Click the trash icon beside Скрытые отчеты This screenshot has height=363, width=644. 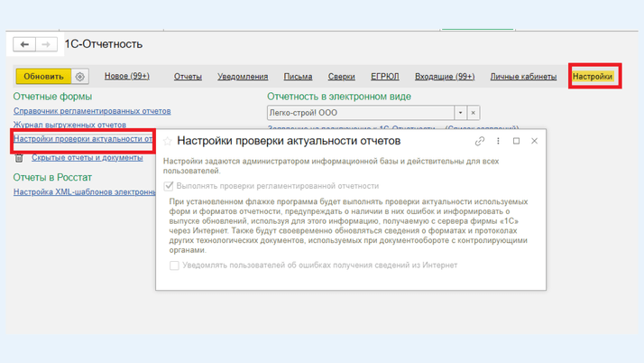tap(19, 158)
